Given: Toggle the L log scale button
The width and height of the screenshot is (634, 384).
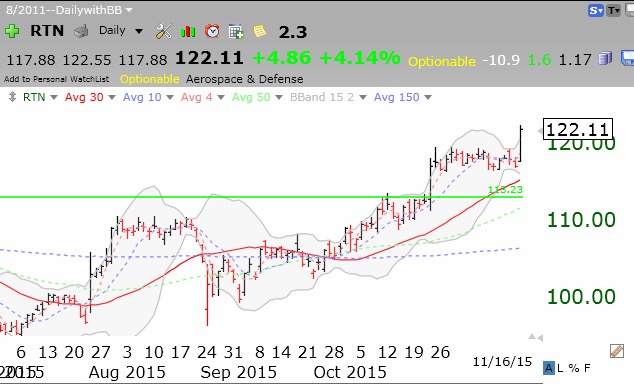Looking at the screenshot, I should coord(560,368).
